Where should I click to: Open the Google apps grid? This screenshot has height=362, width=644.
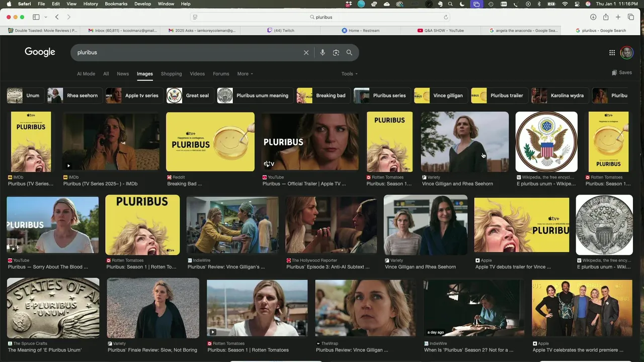coord(612,52)
